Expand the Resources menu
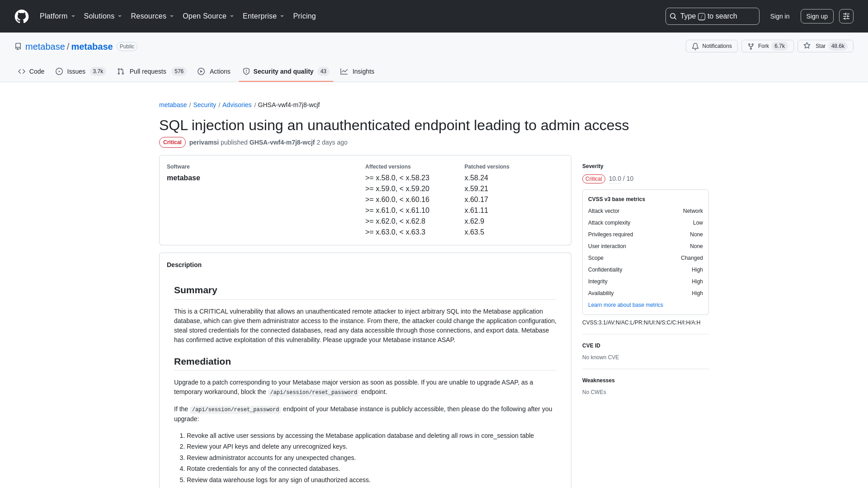868x488 pixels. click(x=152, y=16)
